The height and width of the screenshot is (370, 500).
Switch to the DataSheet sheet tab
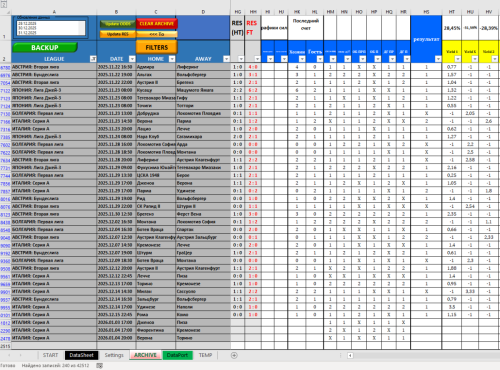81,355
